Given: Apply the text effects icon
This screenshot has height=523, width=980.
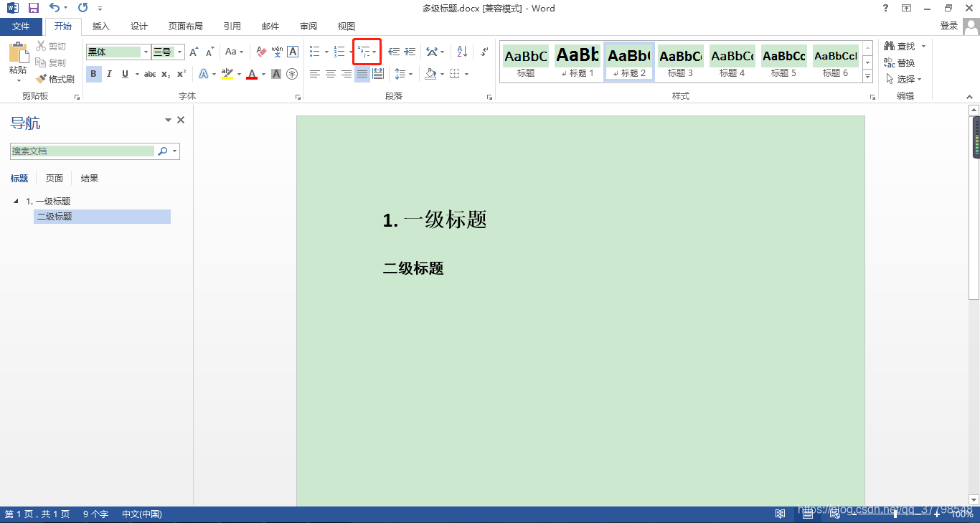Looking at the screenshot, I should coord(204,74).
